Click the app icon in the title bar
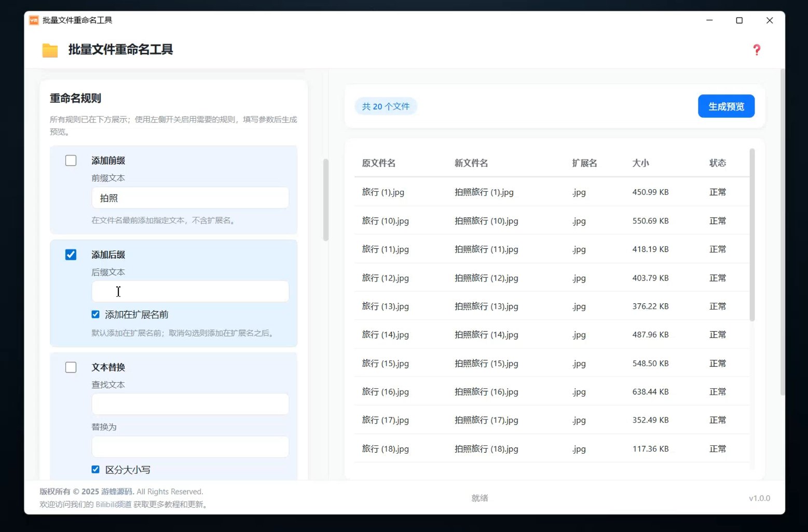Viewport: 808px width, 532px height. (34, 20)
